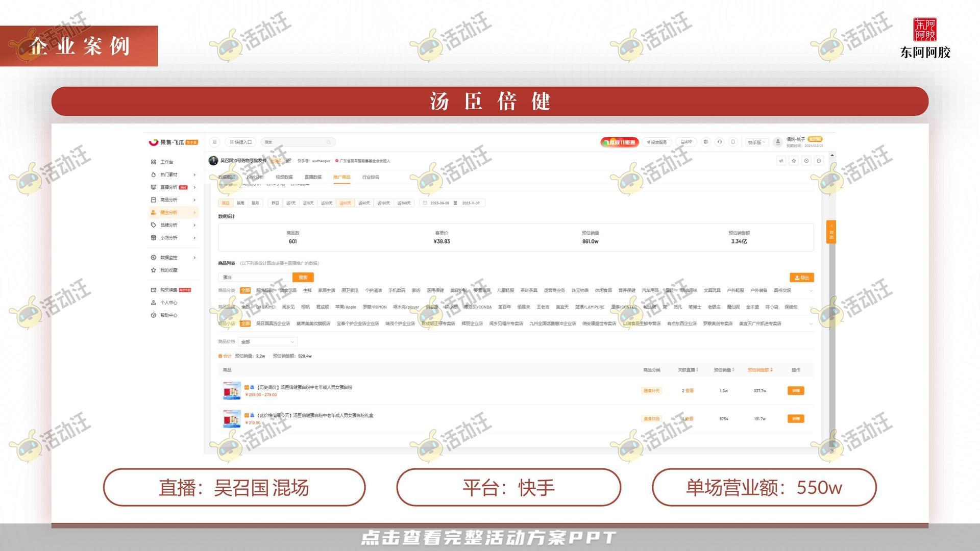
Task: Expand 直播分析 submenu chevron
Action: tap(194, 187)
